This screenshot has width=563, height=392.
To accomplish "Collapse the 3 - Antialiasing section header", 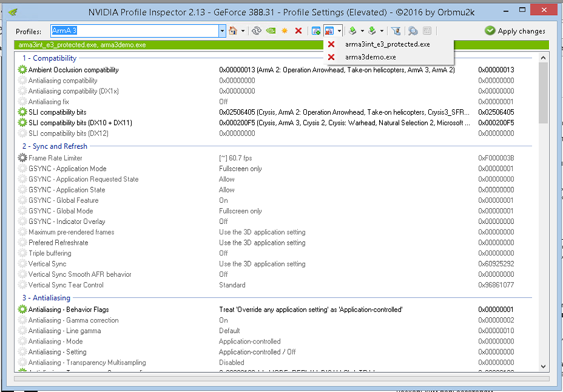I will [x=46, y=298].
